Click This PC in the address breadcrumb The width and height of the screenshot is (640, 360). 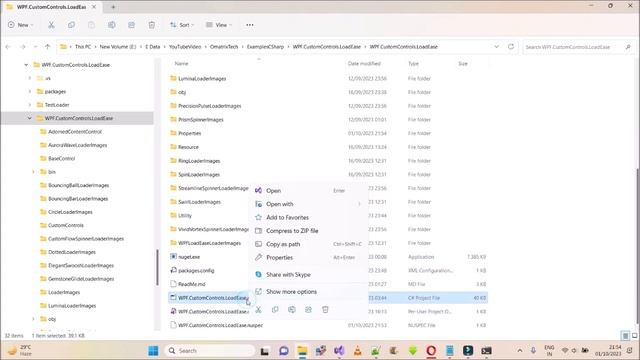coord(83,47)
